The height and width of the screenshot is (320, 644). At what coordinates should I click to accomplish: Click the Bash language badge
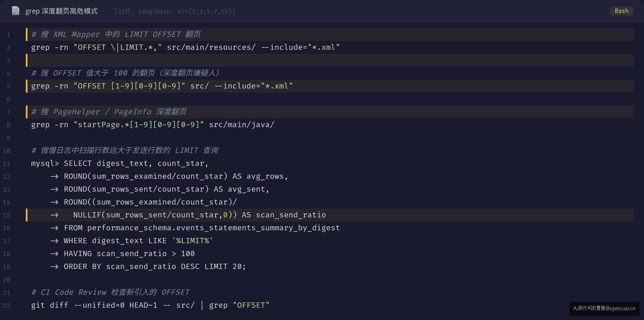pos(621,11)
